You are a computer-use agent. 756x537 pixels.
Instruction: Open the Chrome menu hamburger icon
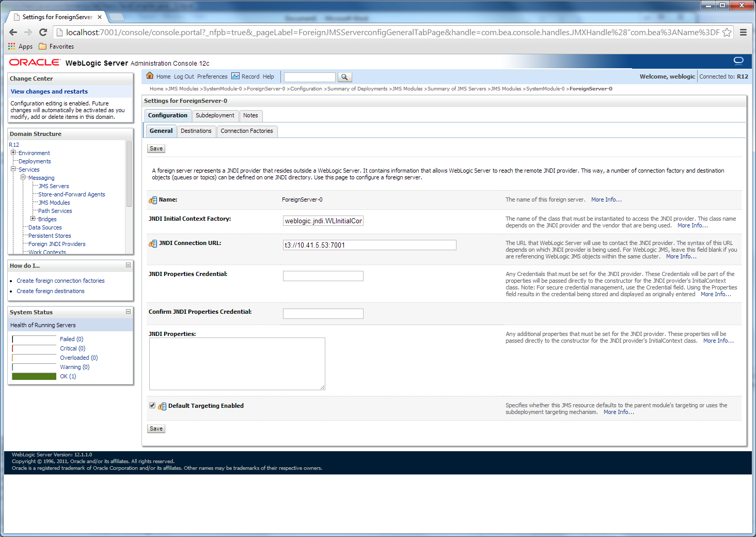pos(743,33)
